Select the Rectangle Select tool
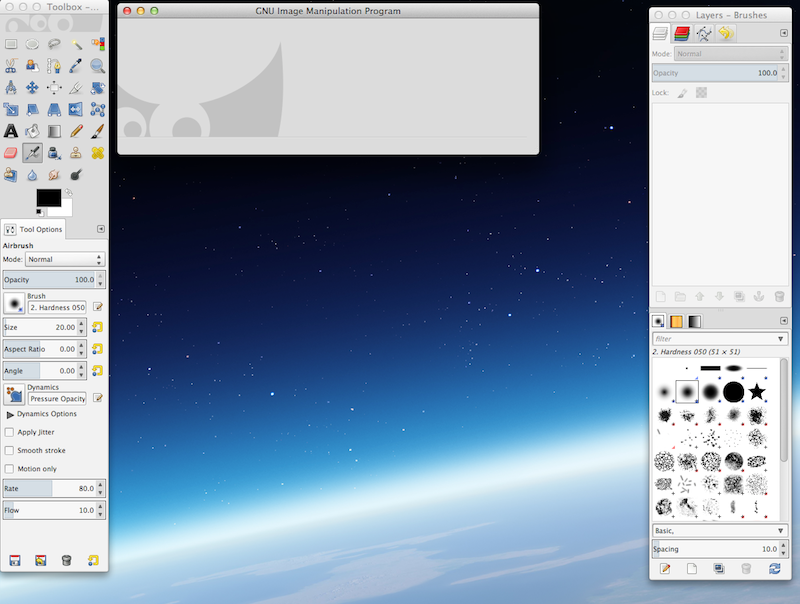This screenshot has height=604, width=800. coord(11,44)
